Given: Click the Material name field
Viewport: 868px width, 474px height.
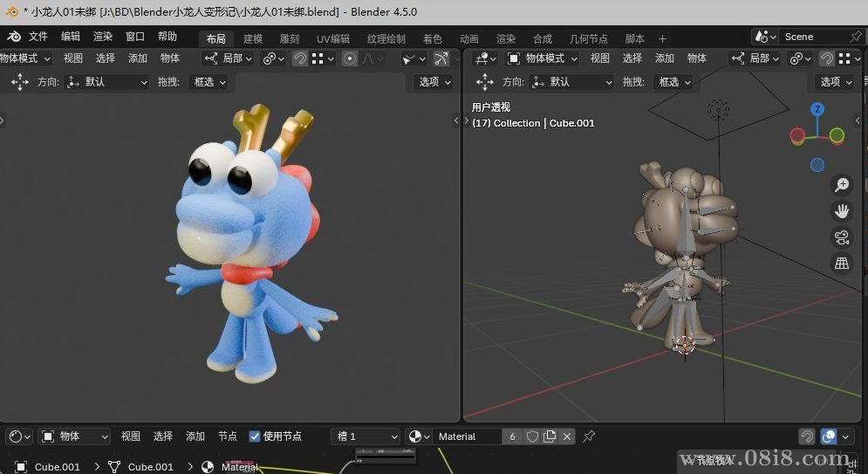Looking at the screenshot, I should click(x=468, y=436).
